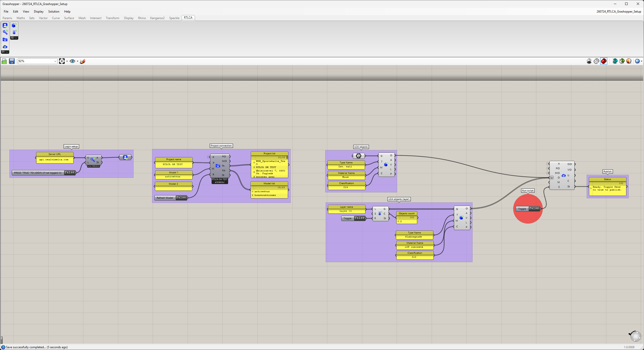Open the Solution menu
This screenshot has height=350, width=644.
54,12
